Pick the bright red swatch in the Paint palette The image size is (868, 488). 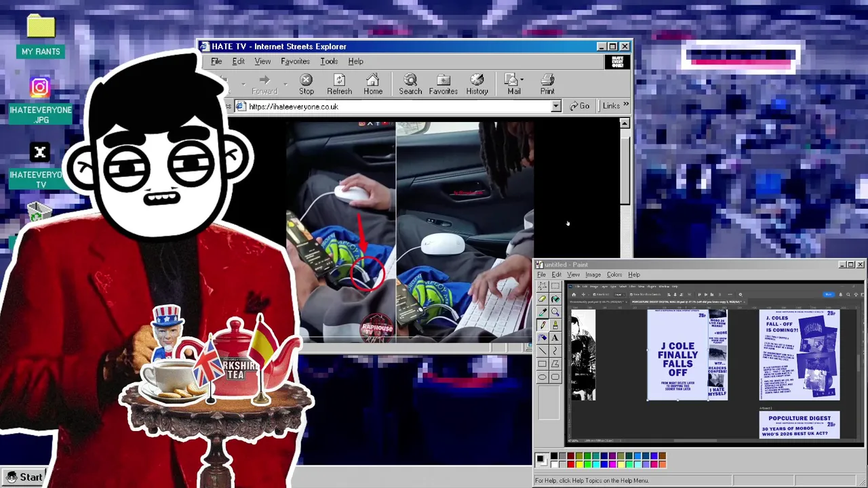[570, 464]
